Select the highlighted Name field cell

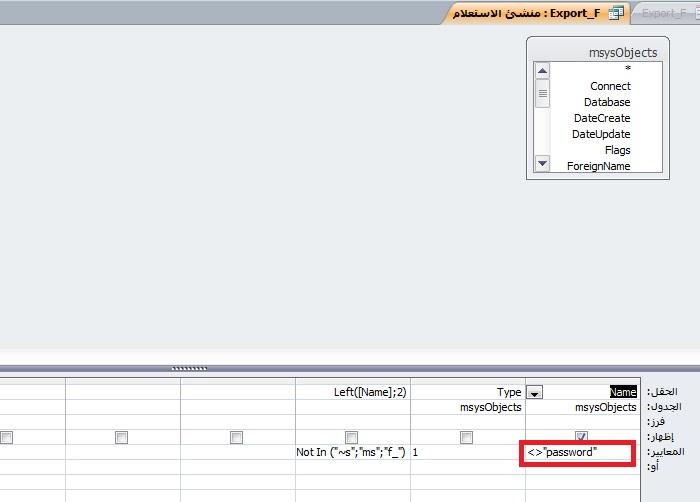[x=622, y=393]
